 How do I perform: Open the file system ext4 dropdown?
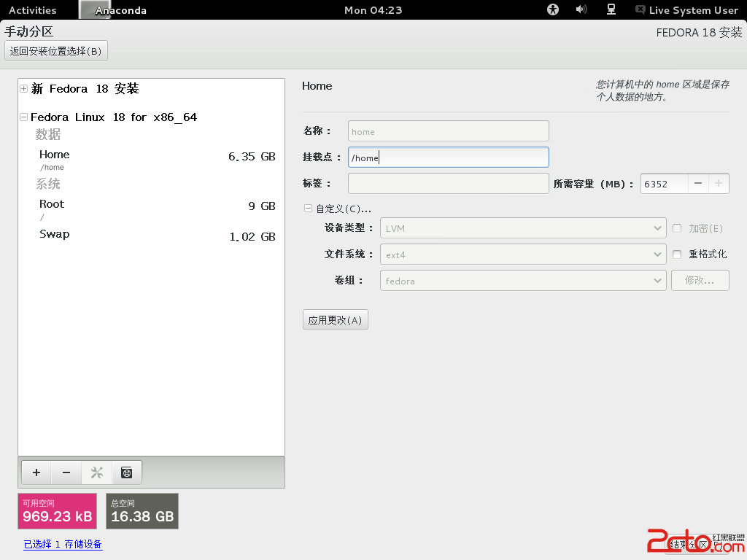[522, 254]
